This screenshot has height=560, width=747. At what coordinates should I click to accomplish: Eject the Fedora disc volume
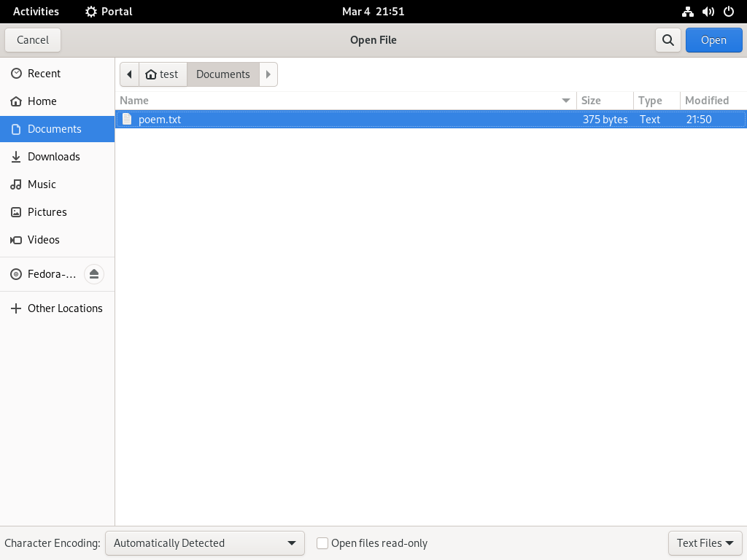click(94, 274)
